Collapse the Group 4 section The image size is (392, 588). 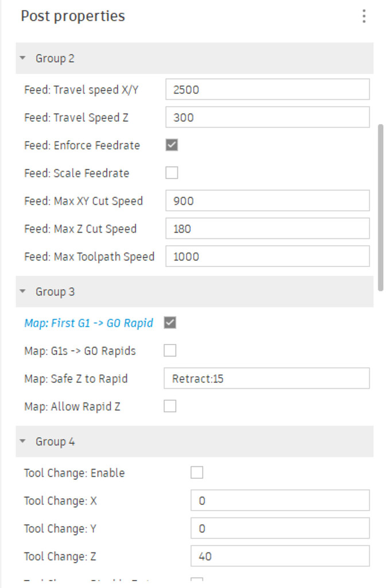pos(23,442)
